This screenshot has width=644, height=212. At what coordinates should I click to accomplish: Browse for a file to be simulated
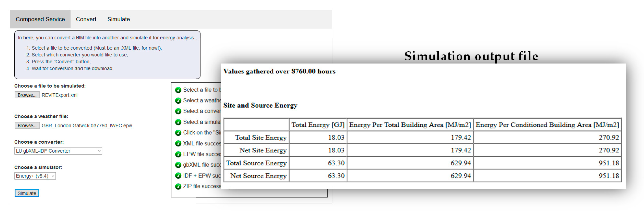[27, 95]
